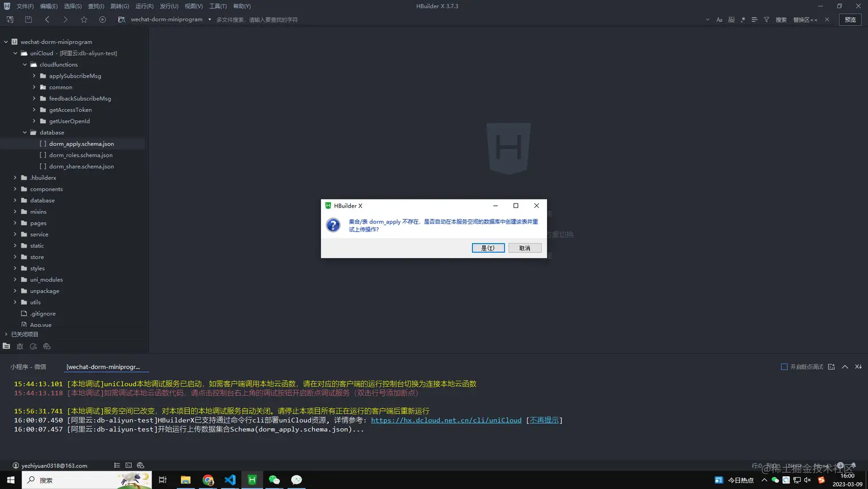Select dorm_roles.schema.json file
Viewport: 868px width, 489px height.
pyautogui.click(x=81, y=155)
